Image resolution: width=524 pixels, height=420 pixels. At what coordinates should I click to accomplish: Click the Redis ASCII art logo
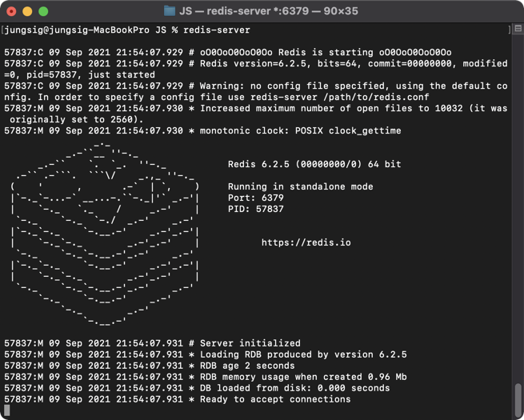(x=105, y=234)
